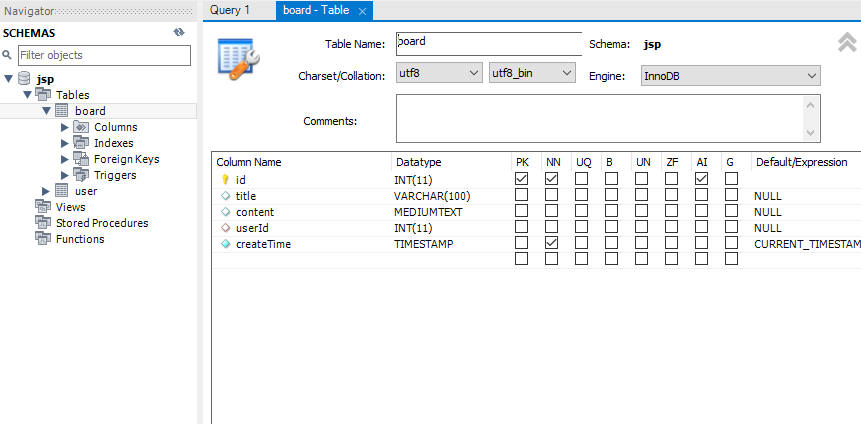The width and height of the screenshot is (861, 424).
Task: Uncheck PK for the id column
Action: point(522,178)
